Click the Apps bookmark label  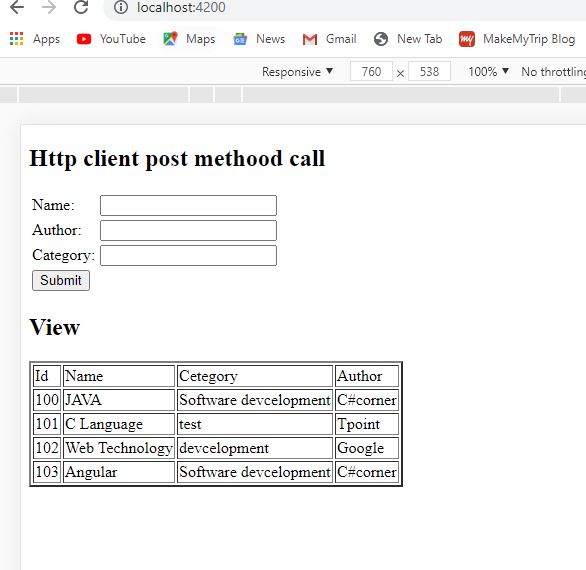[x=46, y=39]
